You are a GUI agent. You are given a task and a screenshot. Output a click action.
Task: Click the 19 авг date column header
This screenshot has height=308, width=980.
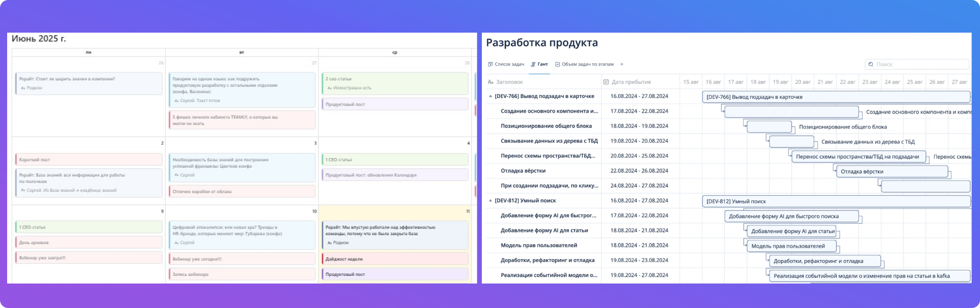click(x=780, y=82)
